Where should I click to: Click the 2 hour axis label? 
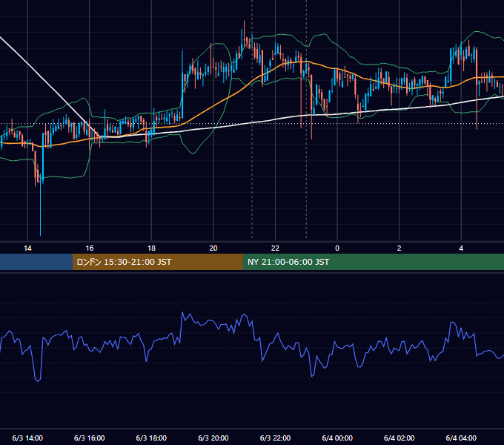click(399, 248)
